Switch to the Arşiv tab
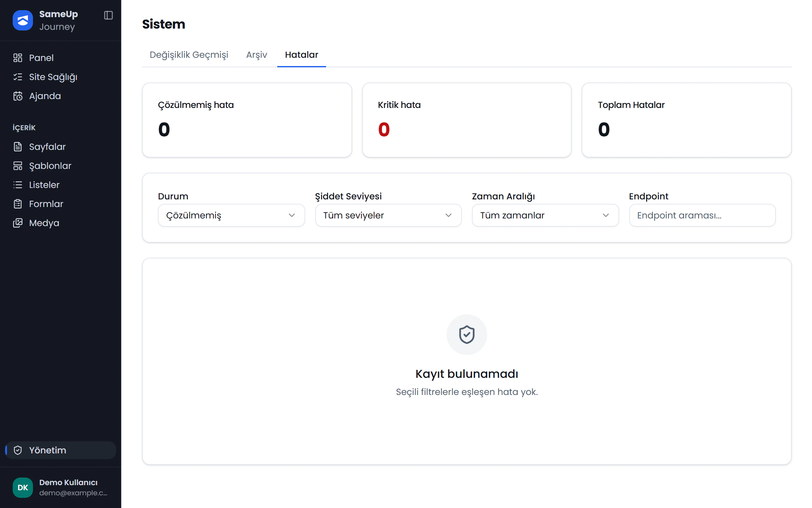The image size is (812, 508). tap(257, 55)
